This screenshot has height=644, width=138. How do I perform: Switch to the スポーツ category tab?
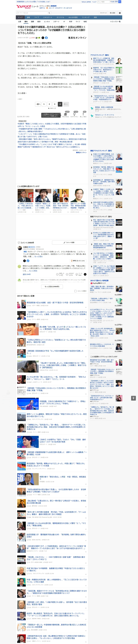point(56,21)
